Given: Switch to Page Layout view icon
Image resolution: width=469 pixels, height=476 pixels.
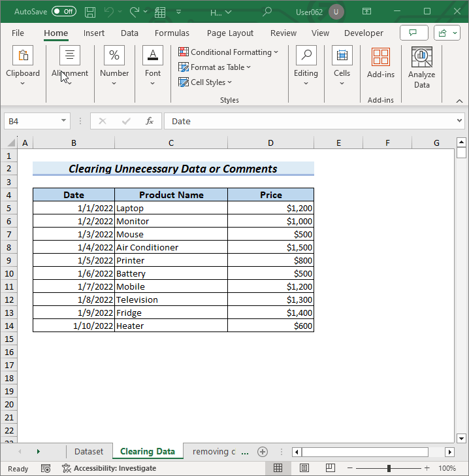Looking at the screenshot, I should pos(304,467).
